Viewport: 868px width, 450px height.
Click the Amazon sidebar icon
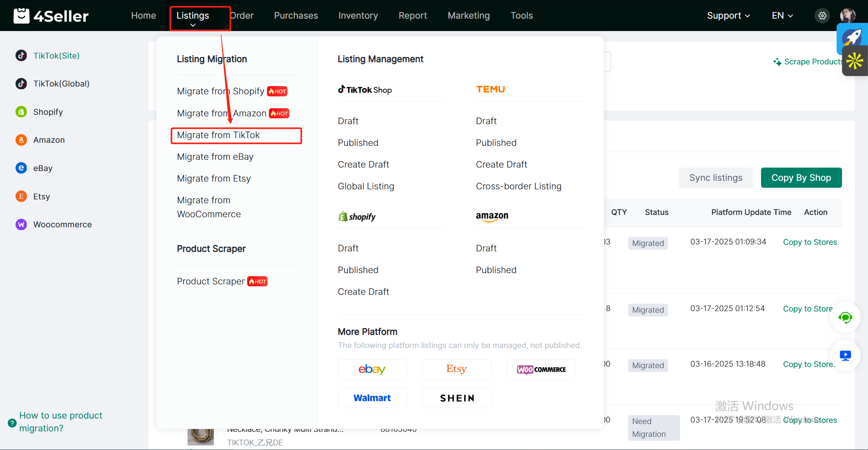tap(21, 140)
